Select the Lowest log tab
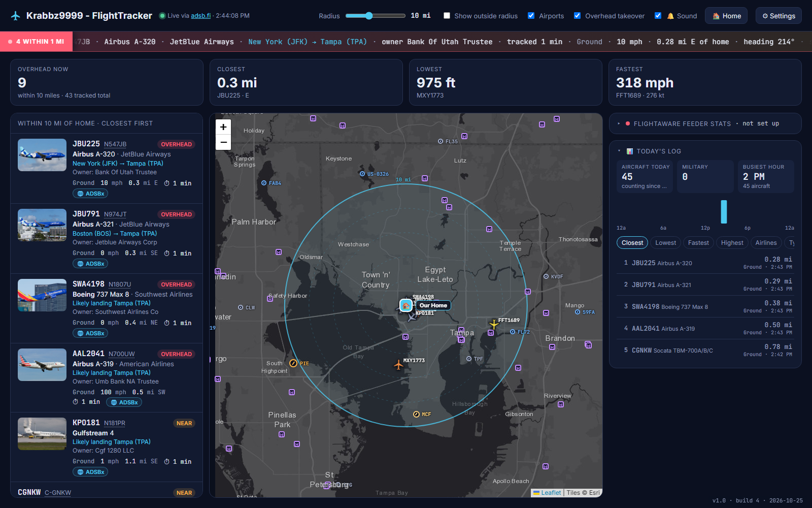 [x=665, y=243]
